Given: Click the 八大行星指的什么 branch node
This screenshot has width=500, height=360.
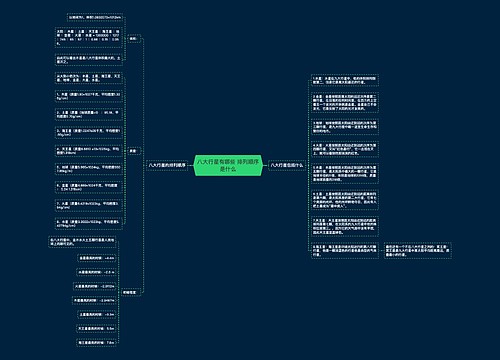Looking at the screenshot, I should [287, 165].
